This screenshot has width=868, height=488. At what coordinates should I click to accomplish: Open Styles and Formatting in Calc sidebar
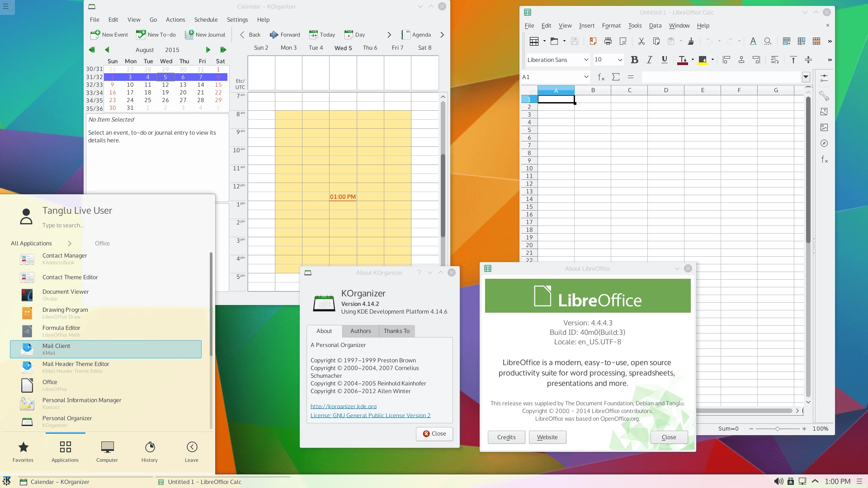pyautogui.click(x=824, y=112)
